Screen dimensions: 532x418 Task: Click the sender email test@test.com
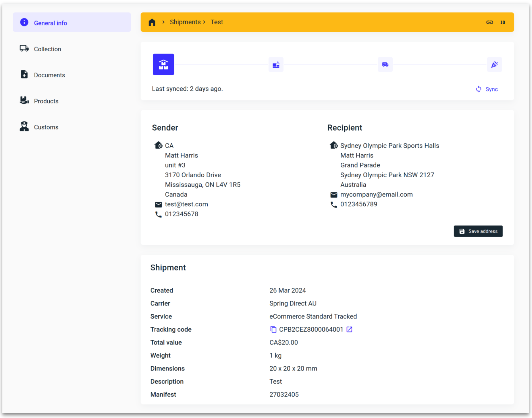[186, 204]
